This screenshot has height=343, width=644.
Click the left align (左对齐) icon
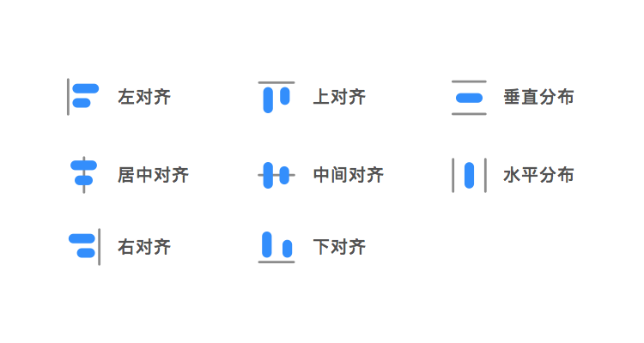83,97
